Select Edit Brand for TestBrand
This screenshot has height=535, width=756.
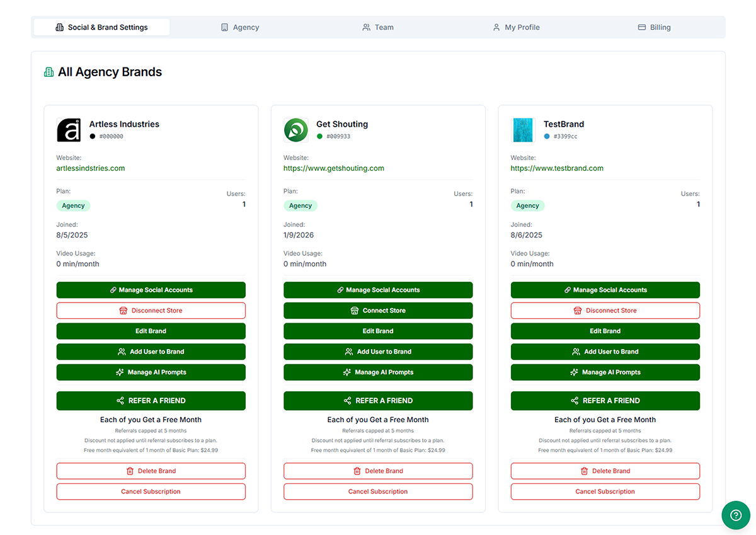605,331
